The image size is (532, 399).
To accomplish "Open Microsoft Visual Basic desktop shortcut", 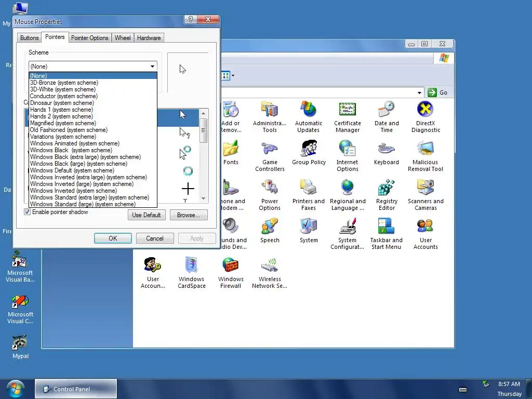I will click(20, 267).
